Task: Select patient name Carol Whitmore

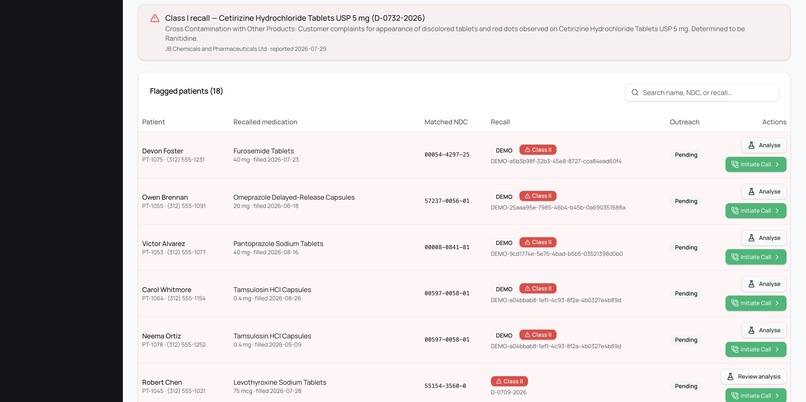Action: (x=166, y=290)
